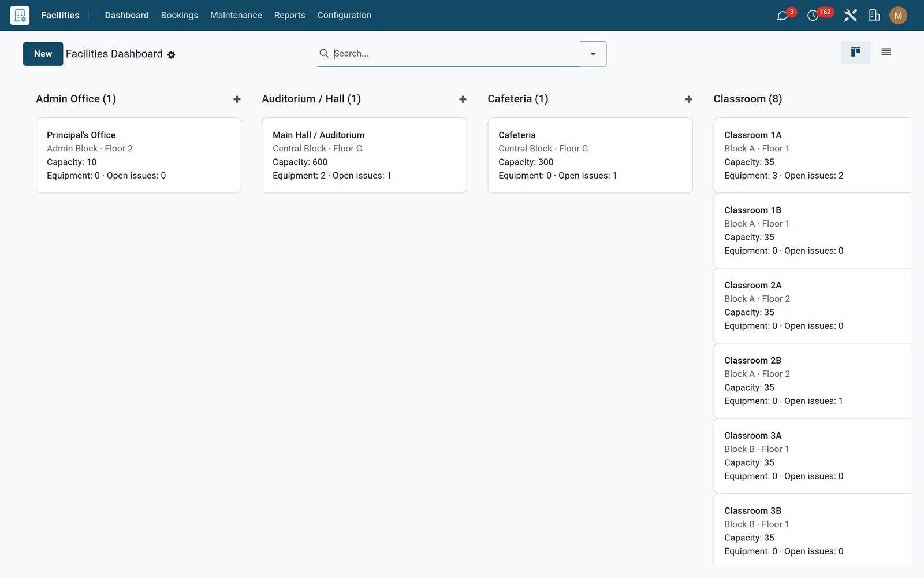924x578 pixels.
Task: Open the Classroom 1B card
Action: point(813,231)
